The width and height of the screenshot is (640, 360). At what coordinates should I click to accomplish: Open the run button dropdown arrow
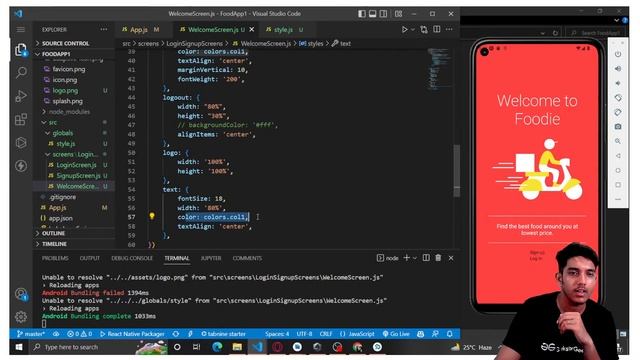point(413,29)
